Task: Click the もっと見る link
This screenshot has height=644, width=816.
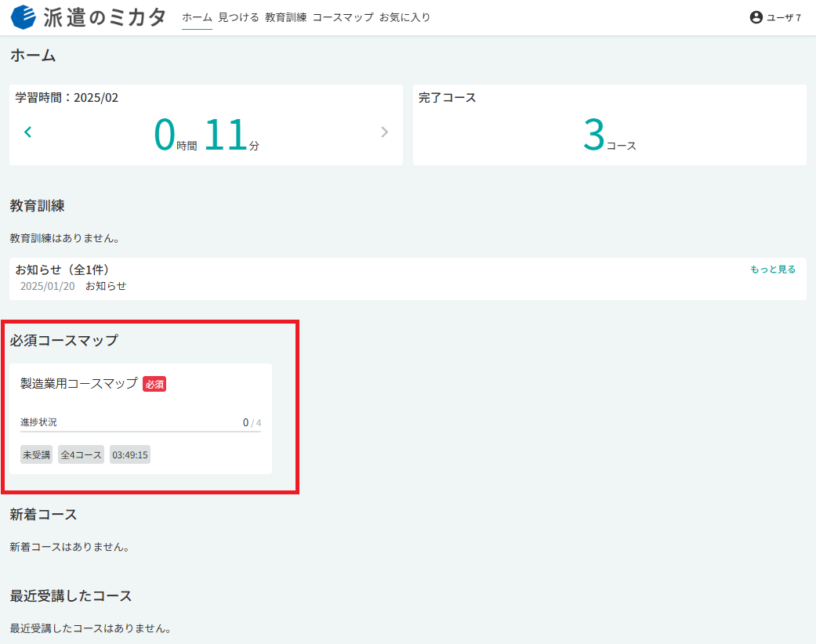Action: [773, 270]
